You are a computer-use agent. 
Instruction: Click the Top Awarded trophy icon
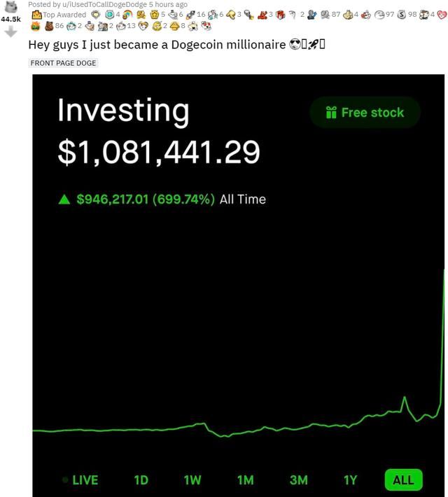37,15
